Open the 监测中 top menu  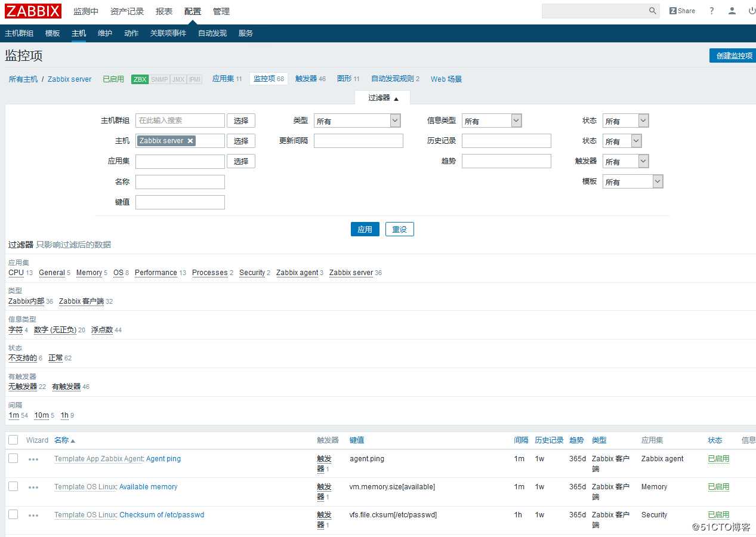(86, 11)
